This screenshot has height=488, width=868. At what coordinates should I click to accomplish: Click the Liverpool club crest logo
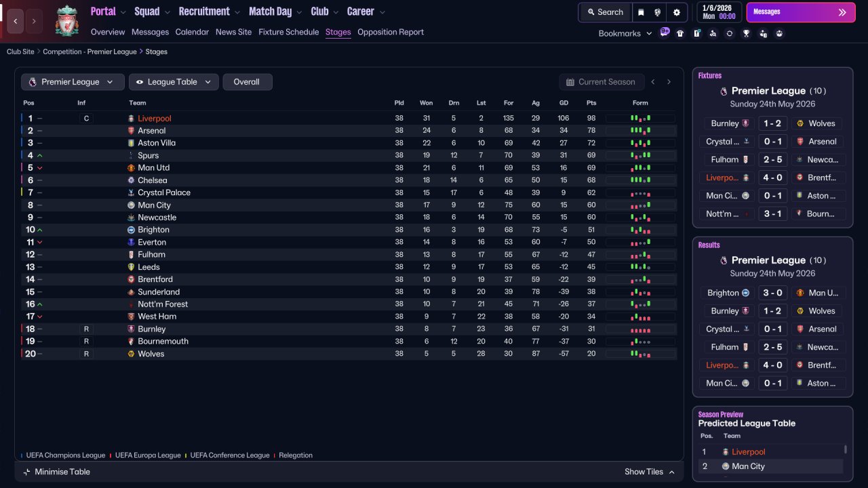coord(66,21)
